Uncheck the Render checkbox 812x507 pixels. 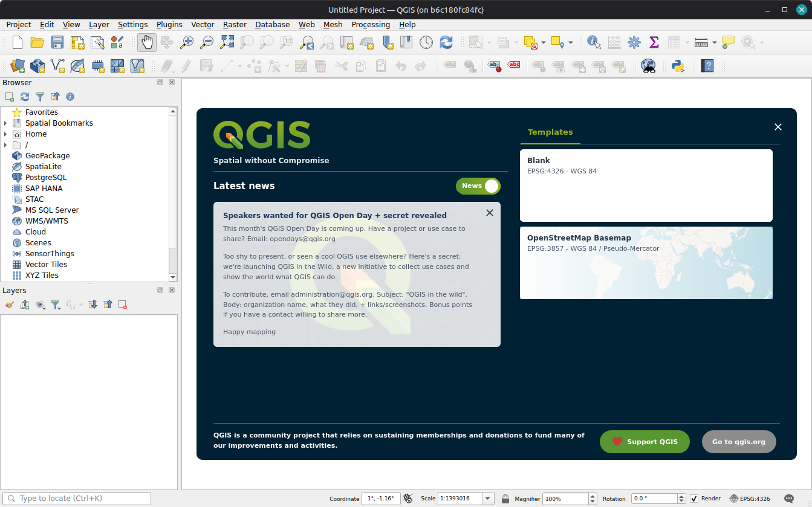(694, 499)
